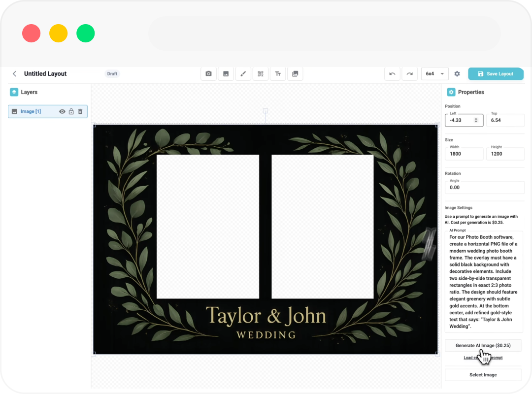Open the image gallery tool icon
532x394 pixels.
(x=295, y=74)
